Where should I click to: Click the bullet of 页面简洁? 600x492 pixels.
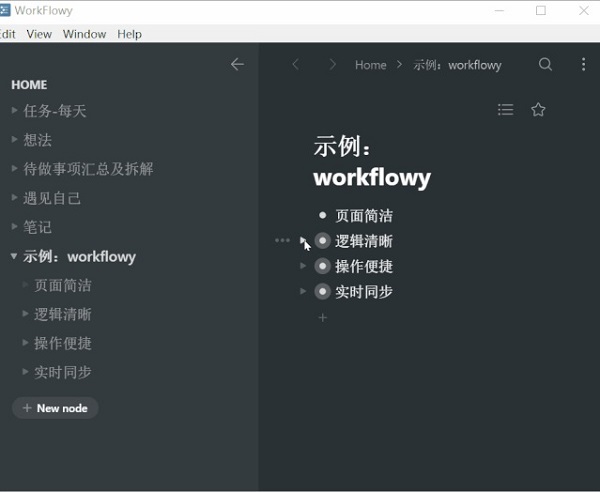pyautogui.click(x=323, y=215)
